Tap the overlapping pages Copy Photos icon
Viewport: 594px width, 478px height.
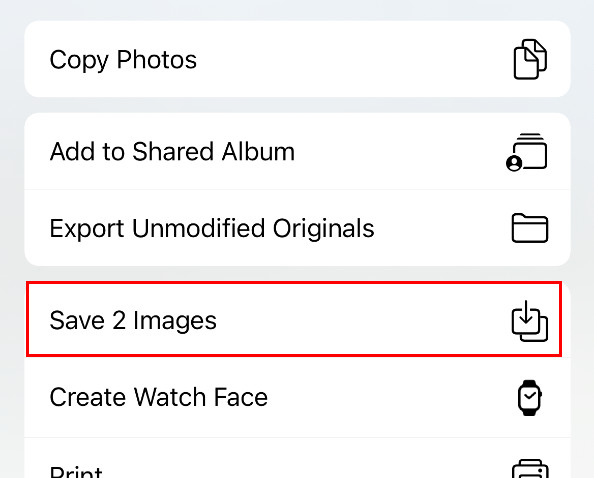pyautogui.click(x=530, y=59)
